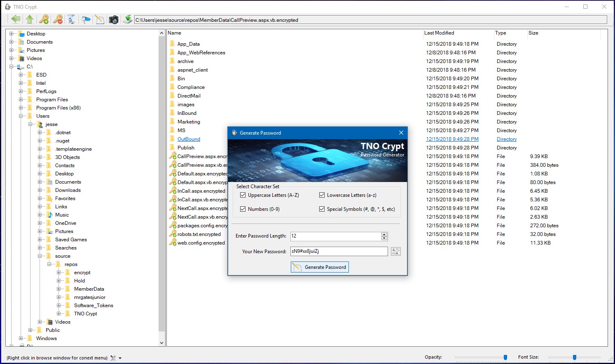Select the add encryption key toolbar icon

[44, 19]
